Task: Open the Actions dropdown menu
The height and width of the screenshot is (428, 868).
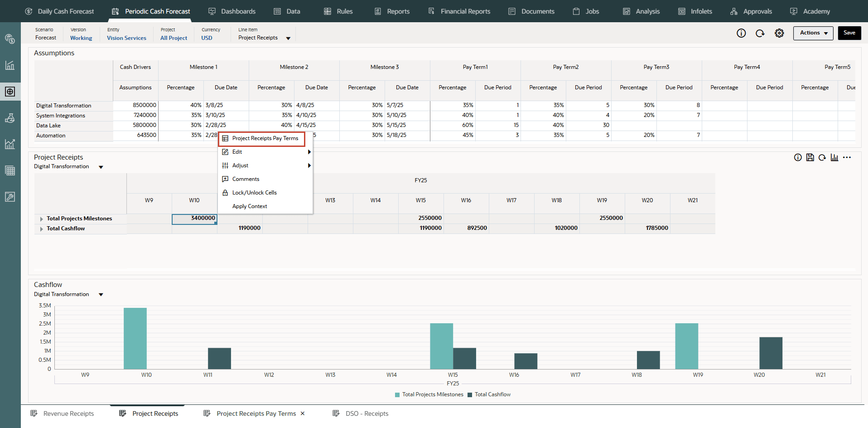Action: coord(813,33)
